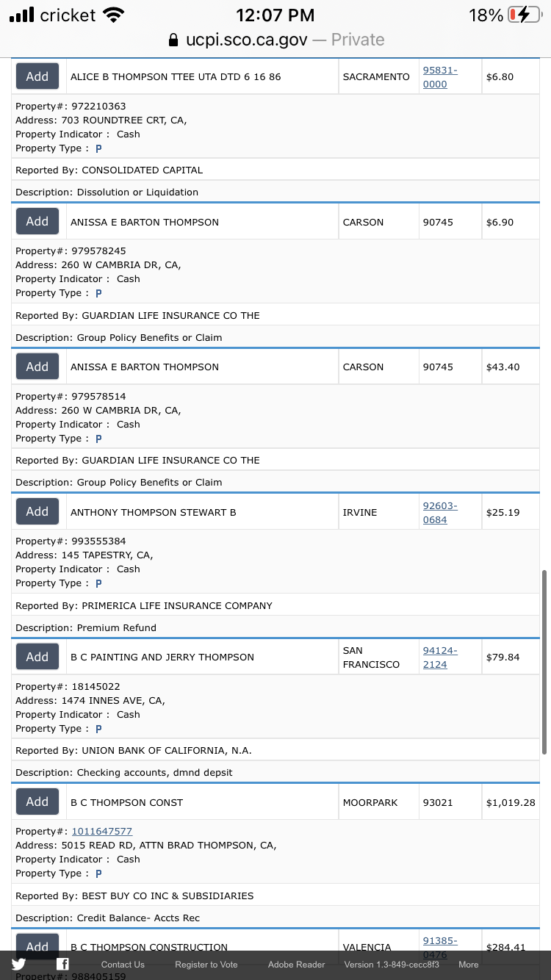
Task: Add B C Painting and Jerry Thompson property
Action: [37, 657]
